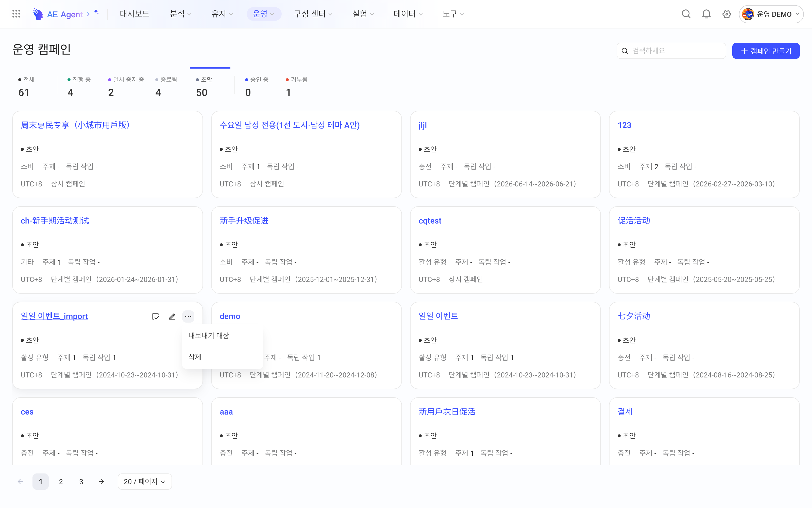The image size is (812, 508).
Task: Click 2024-08-16~2024-08-25 on 七夕活动 card
Action: click(734, 375)
